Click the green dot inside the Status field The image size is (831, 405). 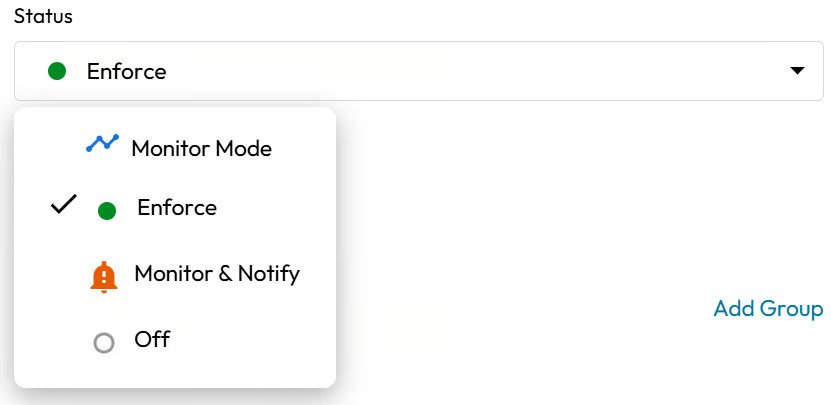click(x=58, y=71)
